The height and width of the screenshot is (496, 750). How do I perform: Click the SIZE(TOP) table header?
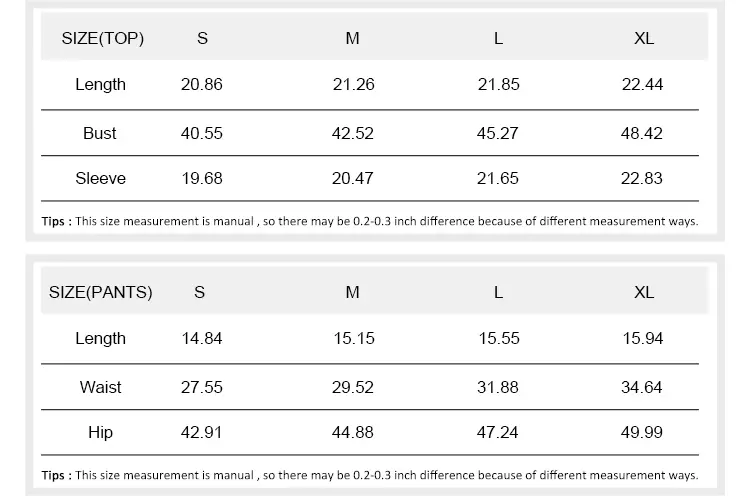[x=103, y=39]
